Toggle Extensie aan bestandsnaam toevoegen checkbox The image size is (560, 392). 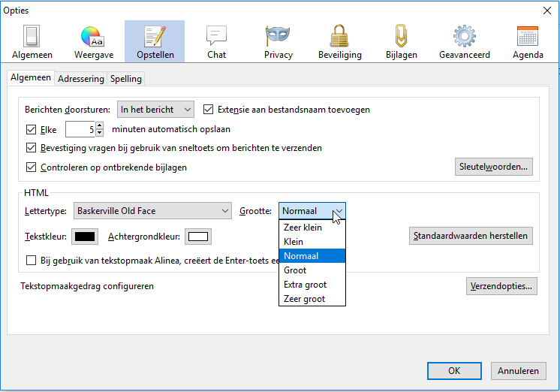pyautogui.click(x=209, y=110)
